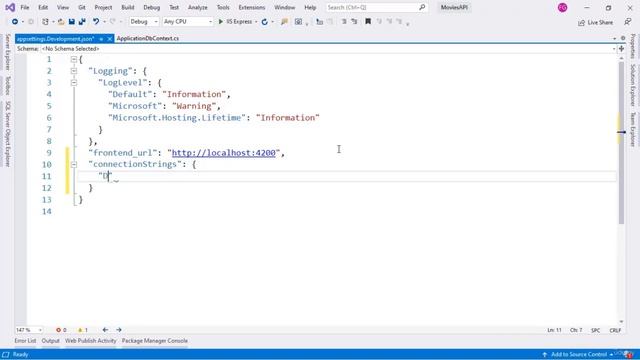640x360 pixels.
Task: Click the vertical scrollbar thumb in editor
Action: point(621,143)
